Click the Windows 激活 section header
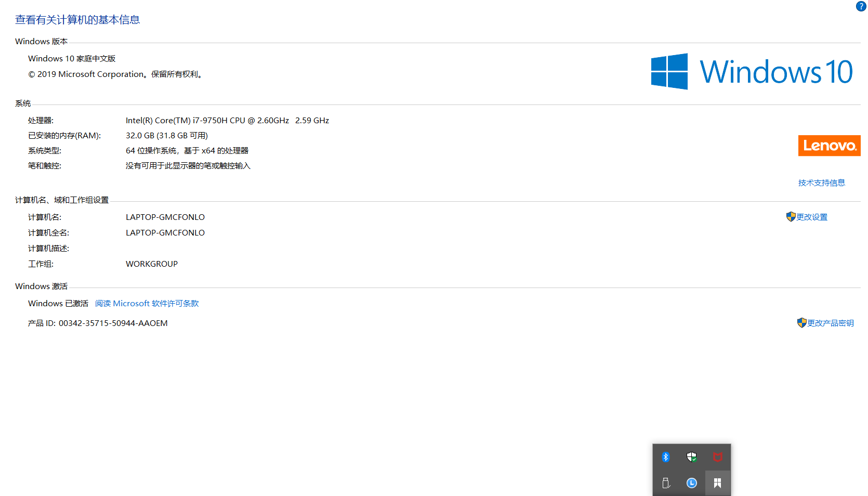This screenshot has height=496, width=868. pos(42,286)
